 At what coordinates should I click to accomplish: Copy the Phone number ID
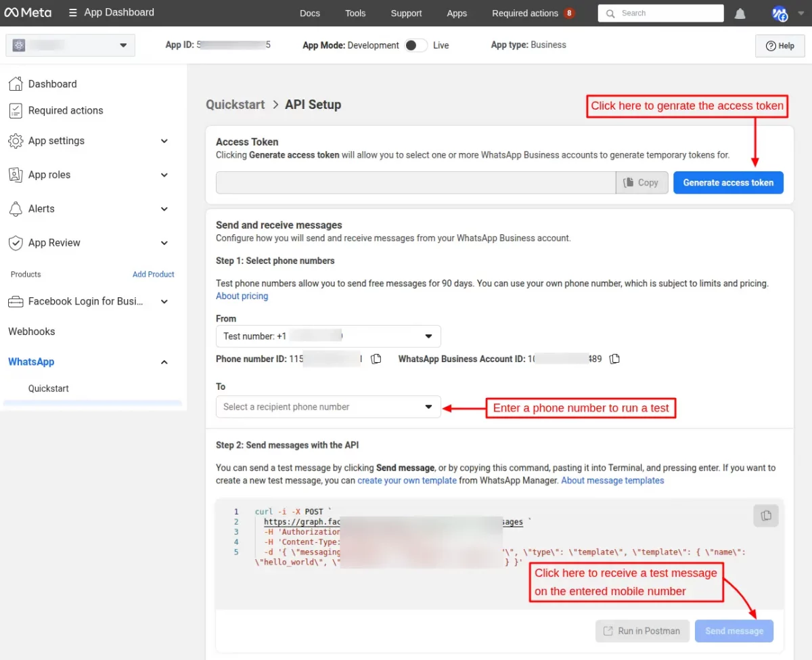pos(376,359)
